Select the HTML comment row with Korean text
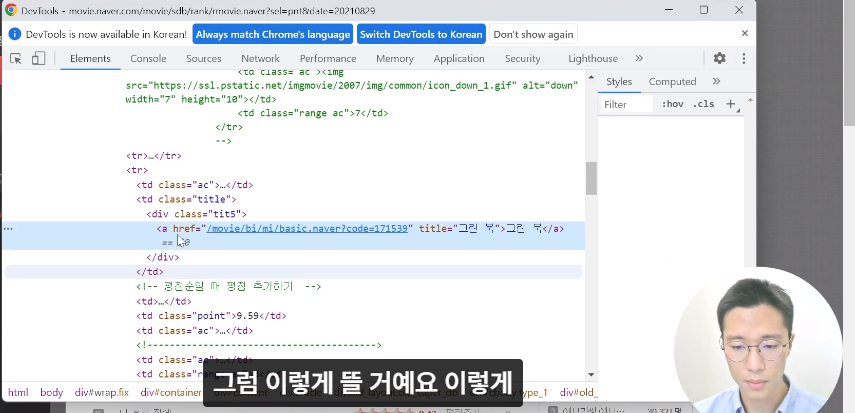855x413 pixels. (x=228, y=286)
